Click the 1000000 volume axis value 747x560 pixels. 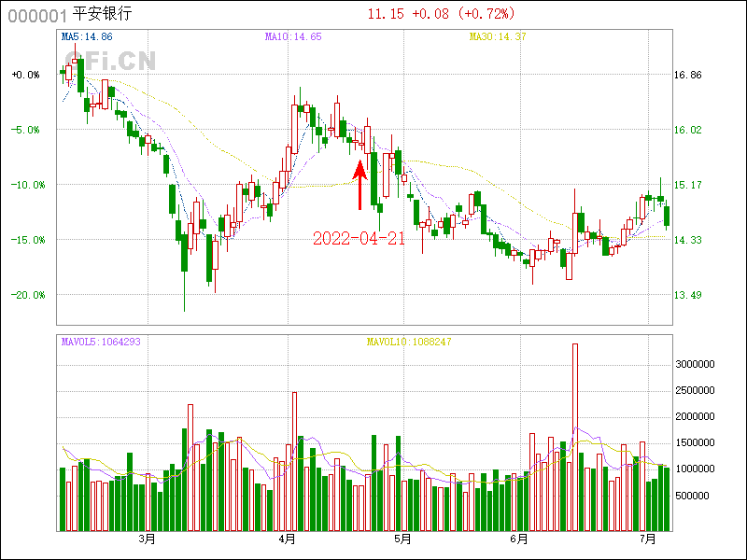coord(695,469)
